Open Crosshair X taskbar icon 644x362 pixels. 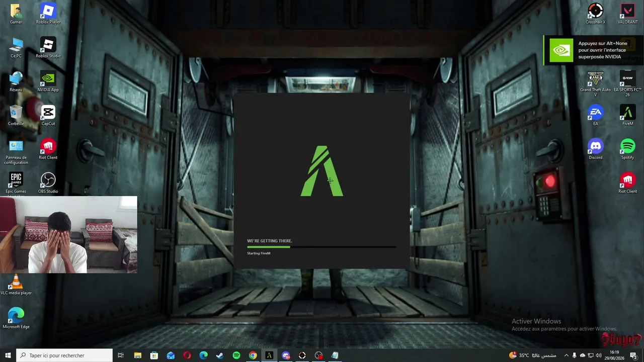(302, 355)
